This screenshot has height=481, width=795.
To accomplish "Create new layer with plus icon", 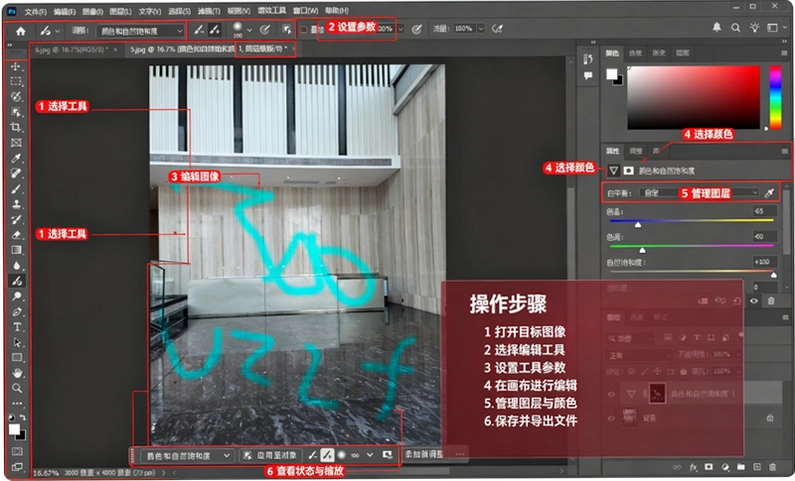I will click(x=756, y=467).
